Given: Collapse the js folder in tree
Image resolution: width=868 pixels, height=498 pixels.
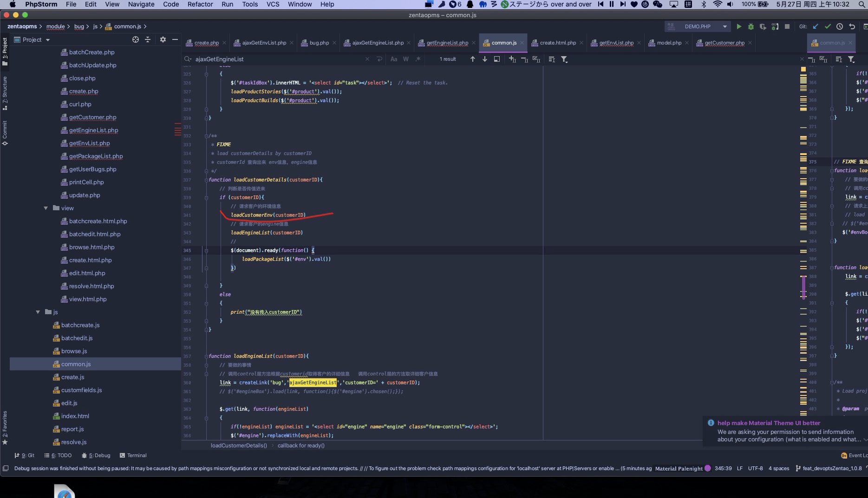Looking at the screenshot, I should [38, 312].
